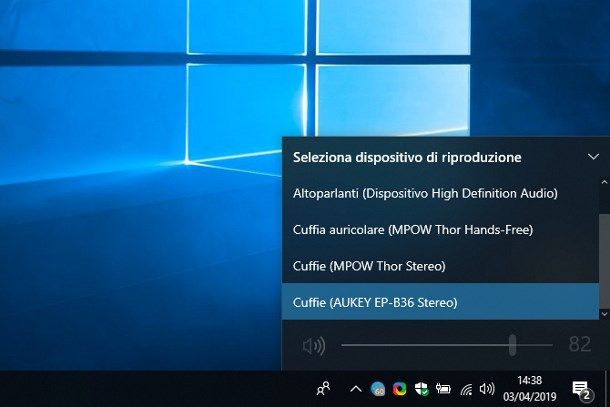Click scroll up arrow of device list

pyautogui.click(x=604, y=182)
